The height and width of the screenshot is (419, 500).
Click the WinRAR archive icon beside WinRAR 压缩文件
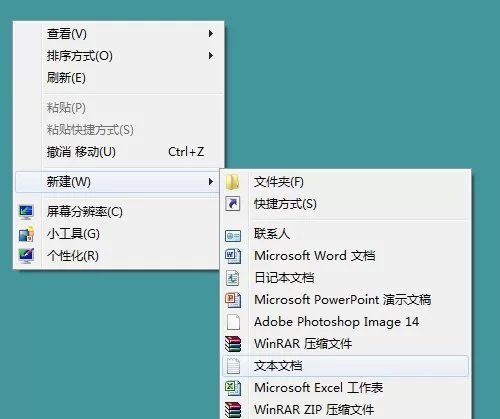click(233, 344)
